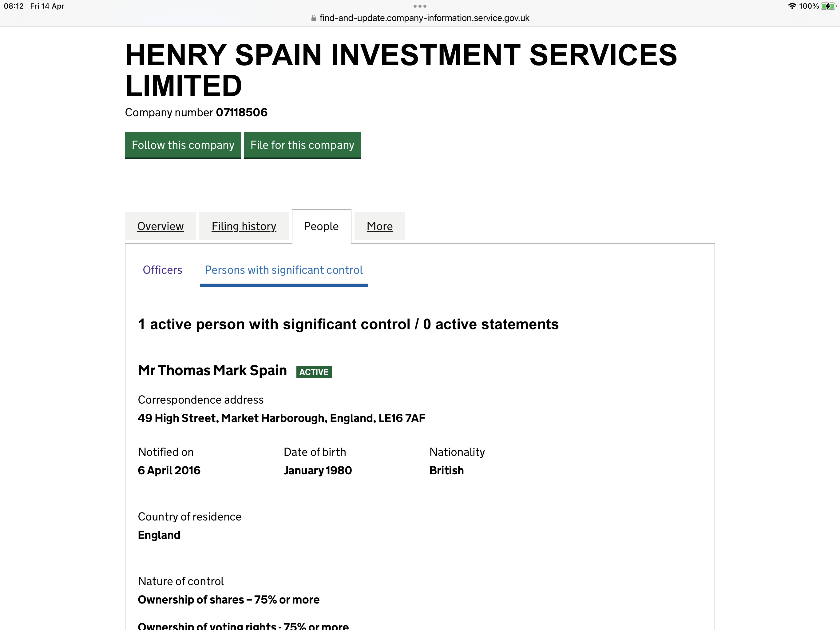Tap the lock icon in the address bar
The height and width of the screenshot is (630, 840).
[x=314, y=18]
